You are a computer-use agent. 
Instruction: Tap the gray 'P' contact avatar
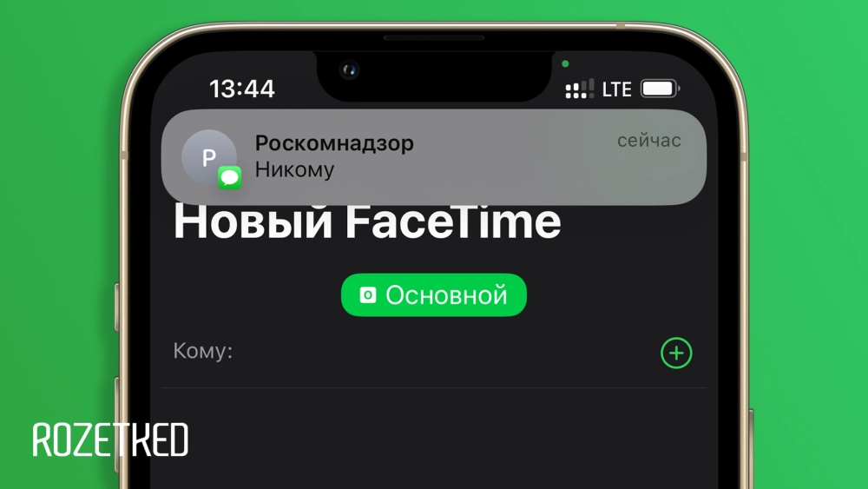(x=208, y=157)
